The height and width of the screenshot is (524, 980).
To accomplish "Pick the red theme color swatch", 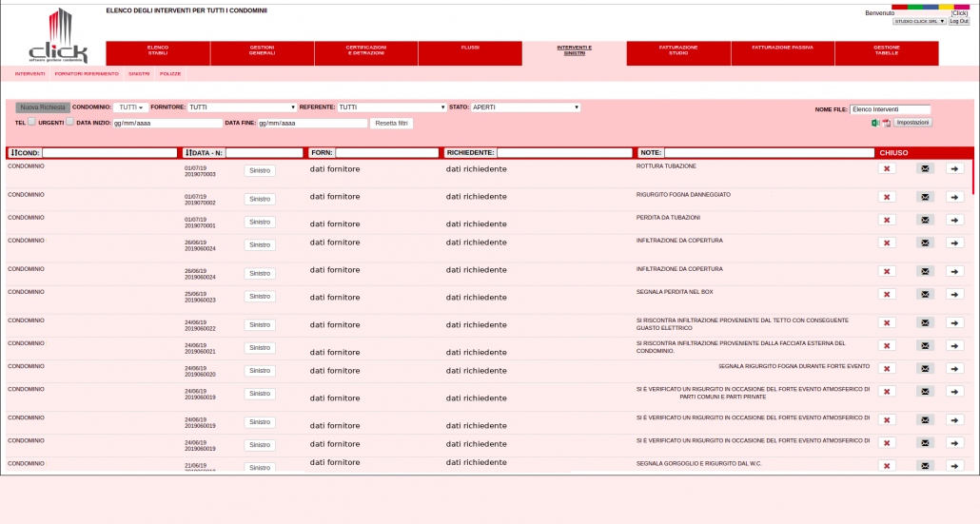I will [899, 7].
